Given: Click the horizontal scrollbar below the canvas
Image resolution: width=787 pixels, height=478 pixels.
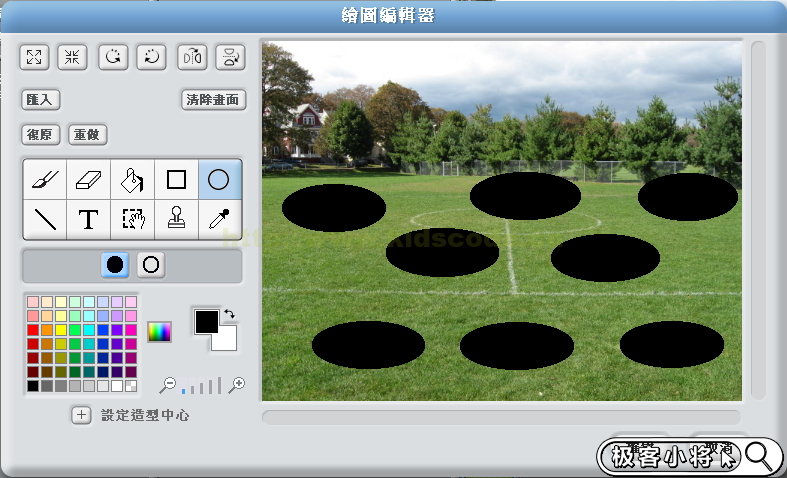Looking at the screenshot, I should click(500, 417).
